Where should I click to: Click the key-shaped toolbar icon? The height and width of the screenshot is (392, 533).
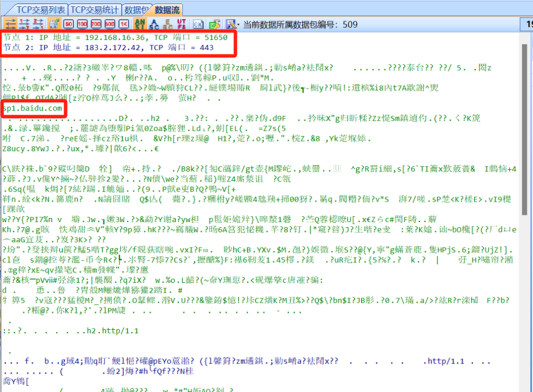tap(215, 24)
